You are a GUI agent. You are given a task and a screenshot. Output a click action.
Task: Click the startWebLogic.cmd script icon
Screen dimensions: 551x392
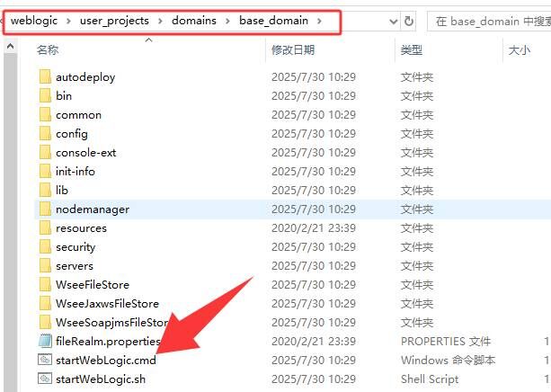pyautogui.click(x=45, y=360)
